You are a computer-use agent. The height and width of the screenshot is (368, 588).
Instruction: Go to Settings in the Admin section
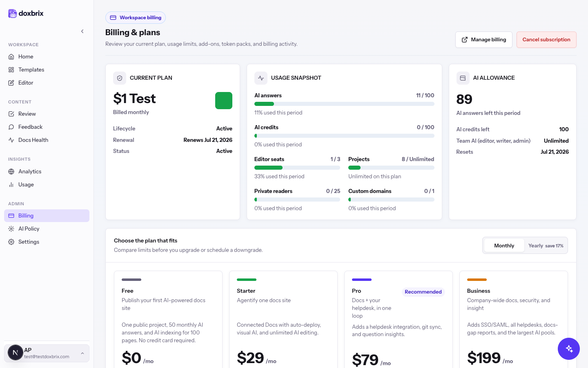click(x=47, y=242)
